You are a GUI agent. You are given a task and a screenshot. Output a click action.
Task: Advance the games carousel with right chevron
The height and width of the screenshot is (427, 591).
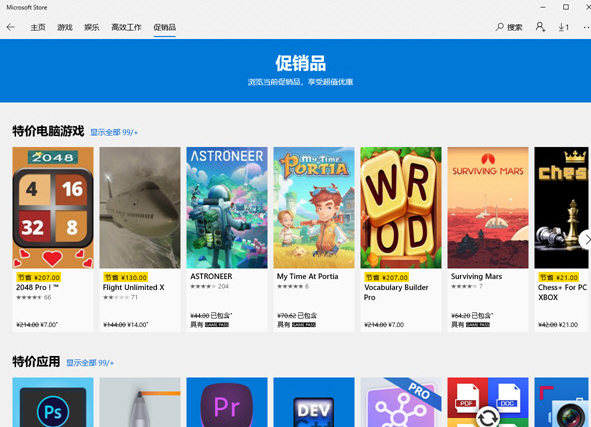[x=586, y=240]
